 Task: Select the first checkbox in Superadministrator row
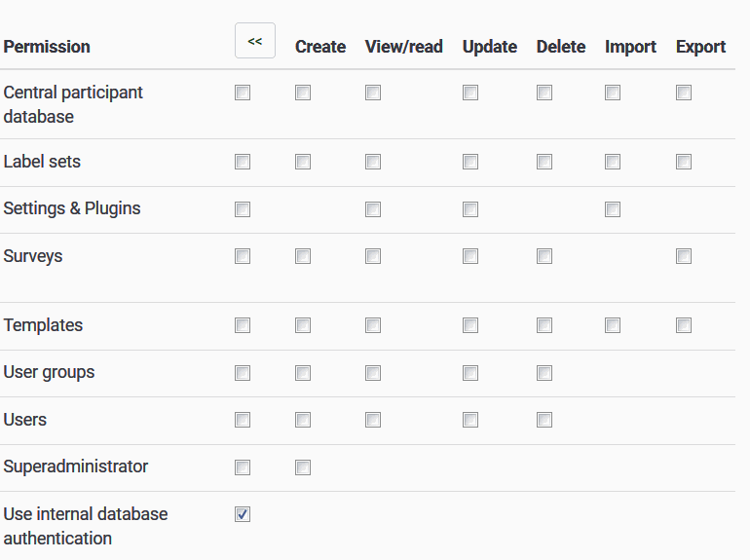pyautogui.click(x=243, y=467)
